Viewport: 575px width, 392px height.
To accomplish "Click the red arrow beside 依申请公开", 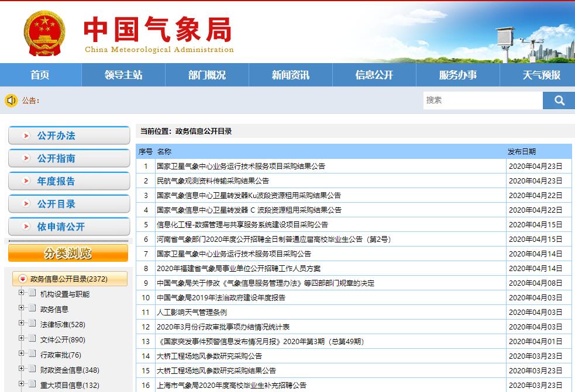I will [x=26, y=227].
